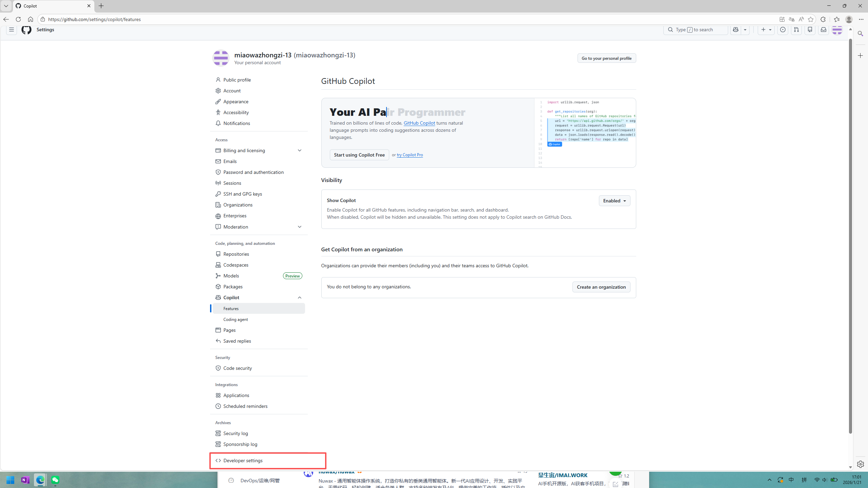Open WeChat from the taskbar
The width and height of the screenshot is (868, 488).
(x=55, y=480)
